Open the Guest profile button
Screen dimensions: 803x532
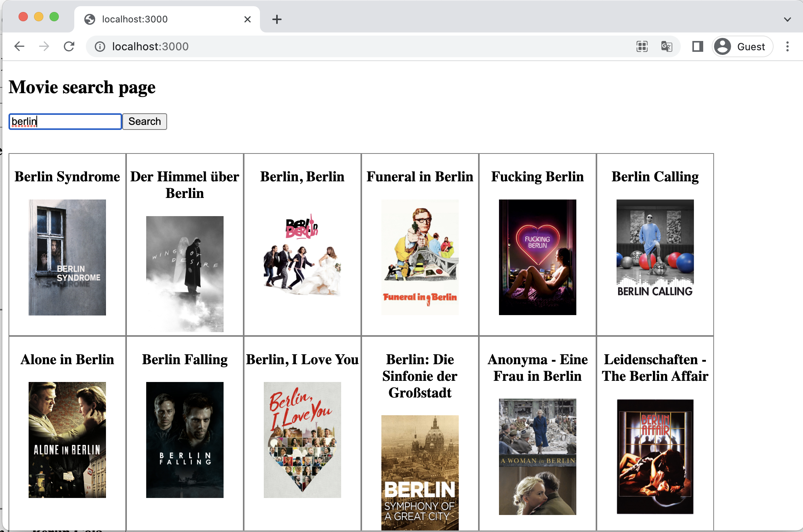pyautogui.click(x=742, y=47)
